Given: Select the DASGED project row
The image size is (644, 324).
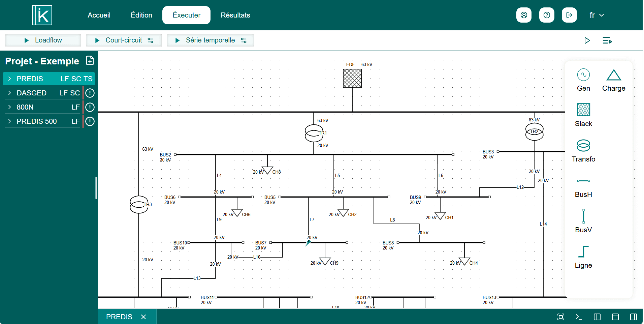Looking at the screenshot, I should click(x=43, y=93).
